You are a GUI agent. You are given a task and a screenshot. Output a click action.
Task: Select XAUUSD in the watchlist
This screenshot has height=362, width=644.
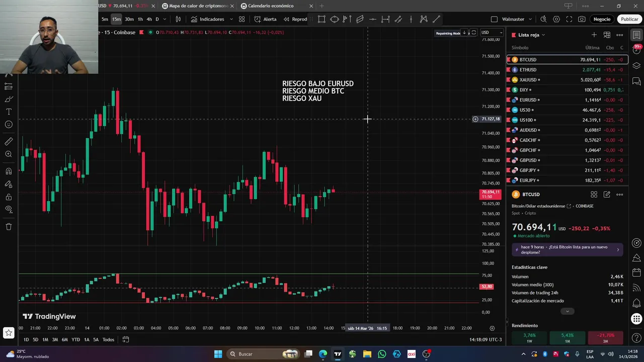click(x=567, y=79)
